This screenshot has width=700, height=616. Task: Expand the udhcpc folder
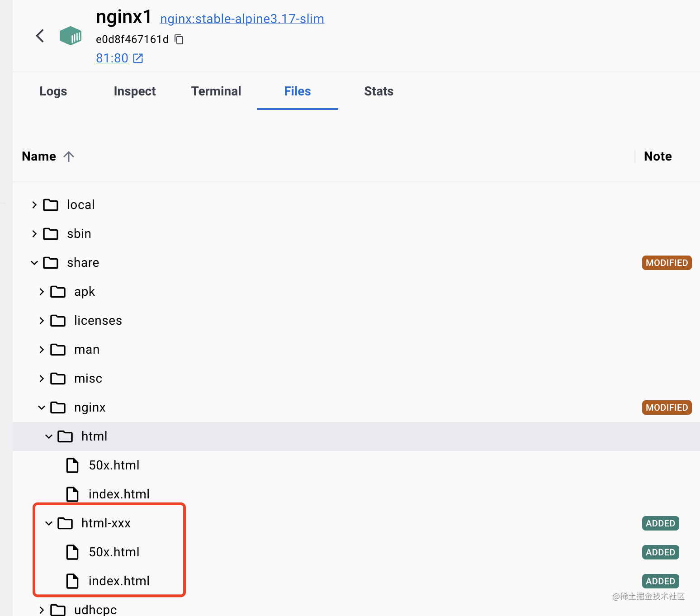(x=42, y=610)
